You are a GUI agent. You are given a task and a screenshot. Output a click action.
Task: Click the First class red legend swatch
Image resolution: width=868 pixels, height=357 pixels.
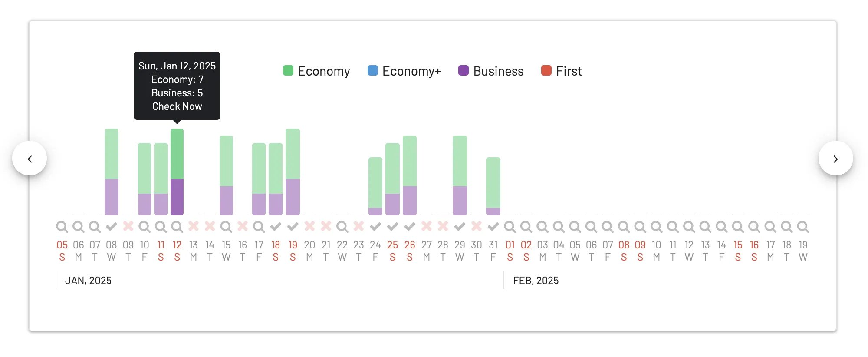[546, 70]
